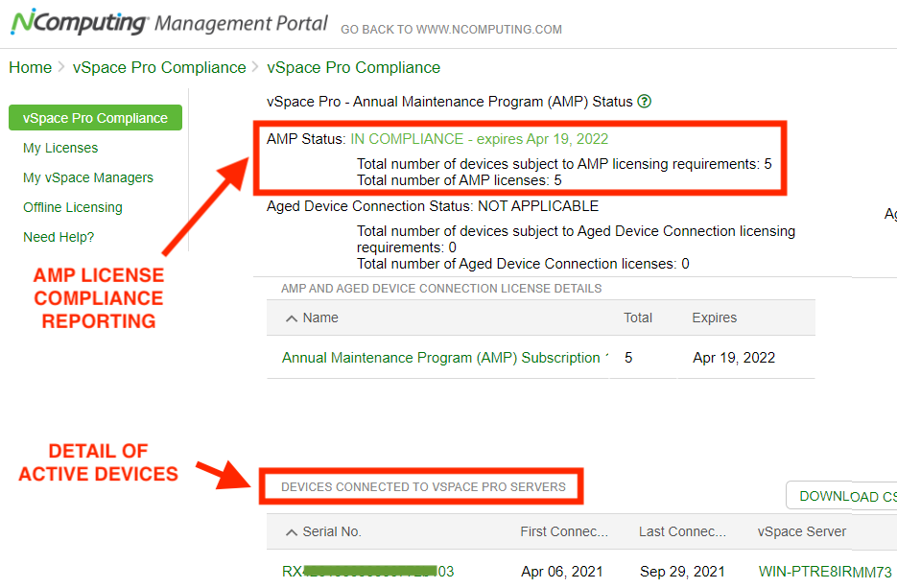Click the Sep 29, 2021 last connection cell

(682, 572)
